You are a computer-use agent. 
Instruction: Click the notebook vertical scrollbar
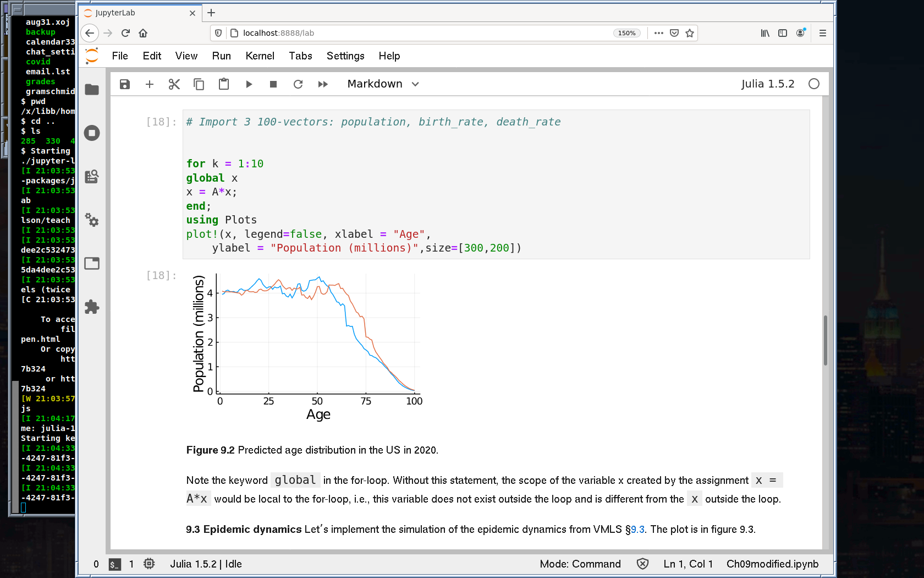coord(826,340)
